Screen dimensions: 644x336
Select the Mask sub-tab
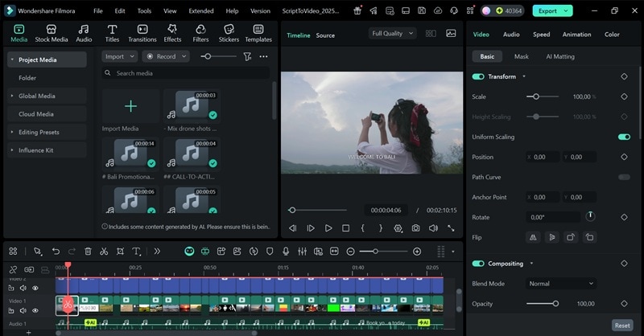click(x=521, y=56)
